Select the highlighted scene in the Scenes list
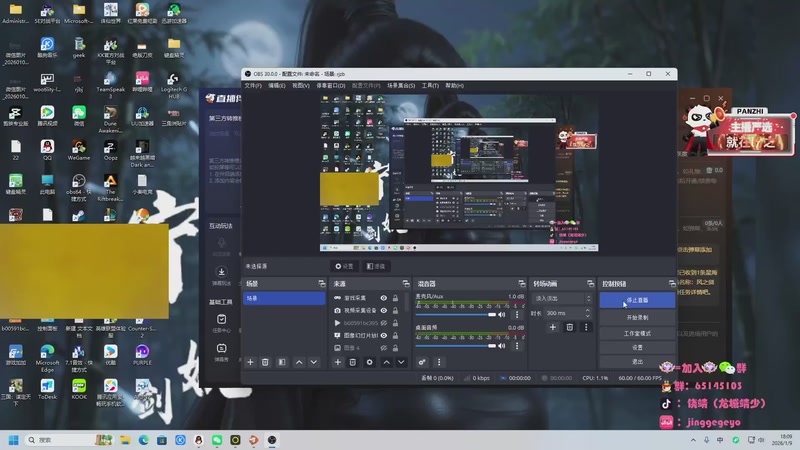Screen dimensions: 800x450 click(x=284, y=298)
